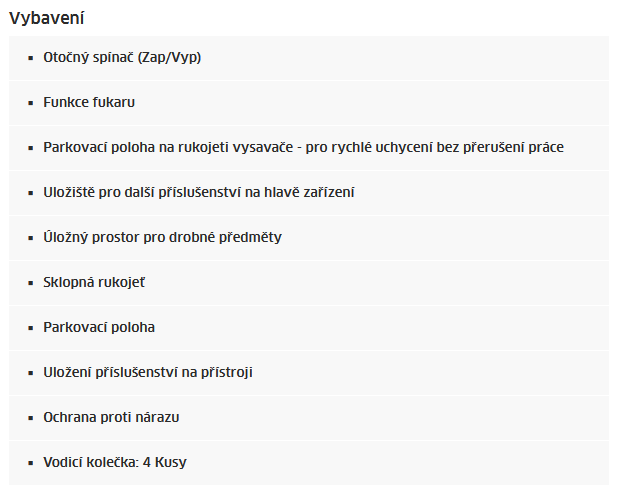Click the Sklopná rukojeť item

click(x=309, y=283)
